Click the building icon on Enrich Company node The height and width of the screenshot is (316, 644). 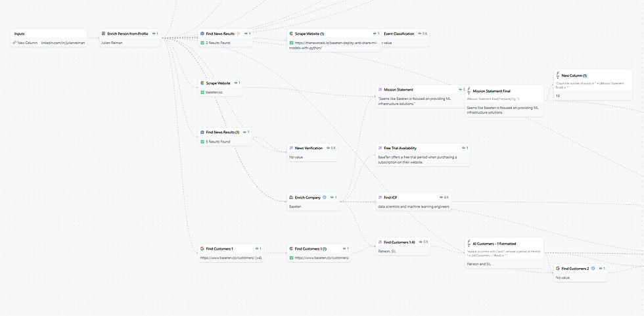coord(290,197)
